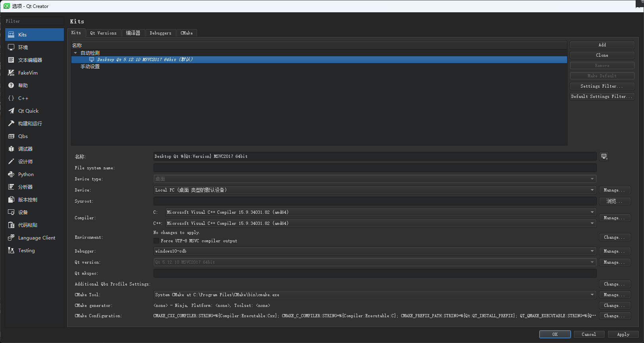
Task: Switch to the Kits tab
Action: point(76,33)
